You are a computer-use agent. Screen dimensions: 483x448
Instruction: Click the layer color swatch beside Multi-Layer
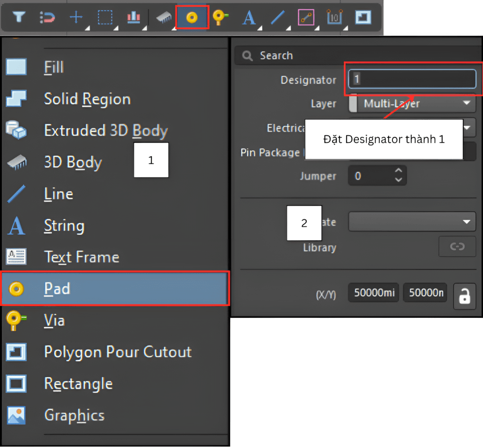coord(352,103)
